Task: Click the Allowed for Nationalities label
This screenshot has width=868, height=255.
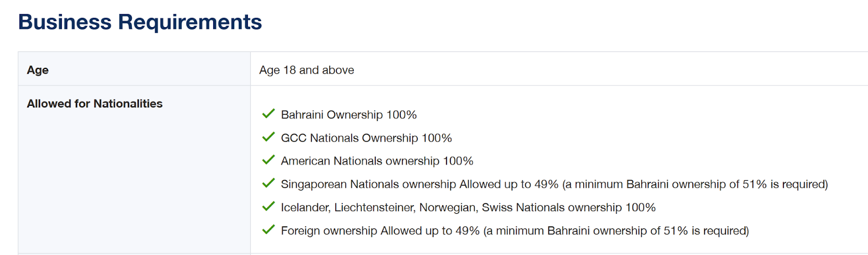Action: click(95, 104)
